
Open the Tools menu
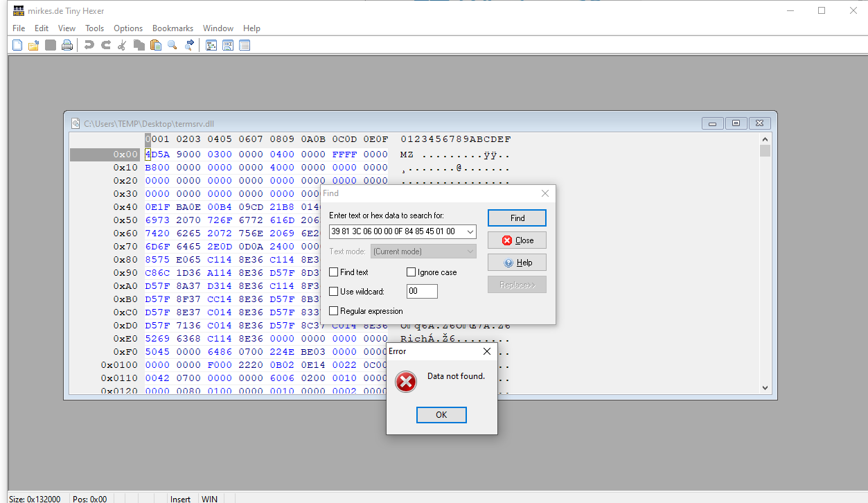[x=94, y=28]
